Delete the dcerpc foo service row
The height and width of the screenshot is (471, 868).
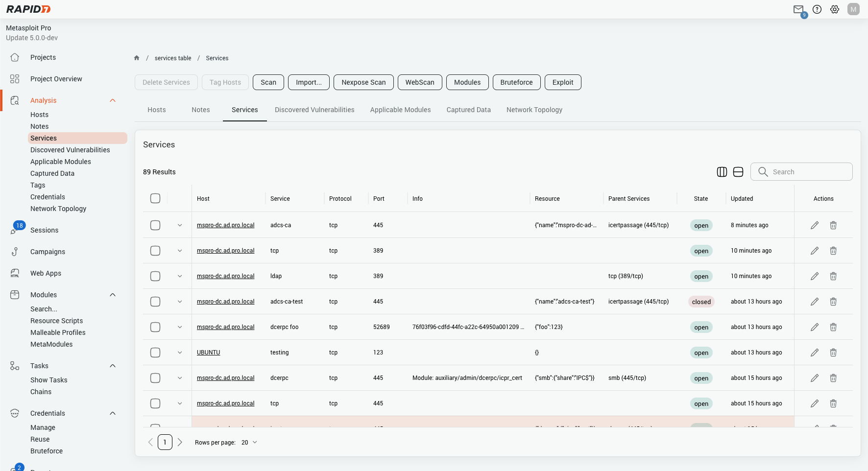(833, 327)
